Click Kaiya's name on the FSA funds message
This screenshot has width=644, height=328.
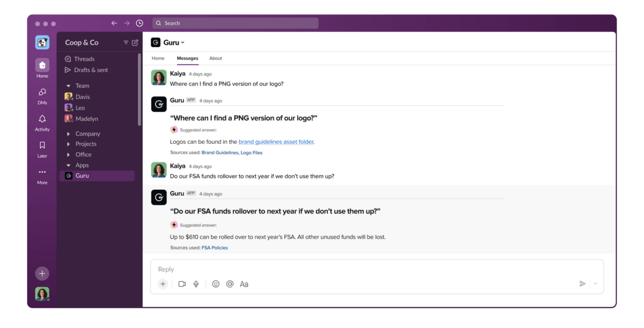click(x=178, y=166)
